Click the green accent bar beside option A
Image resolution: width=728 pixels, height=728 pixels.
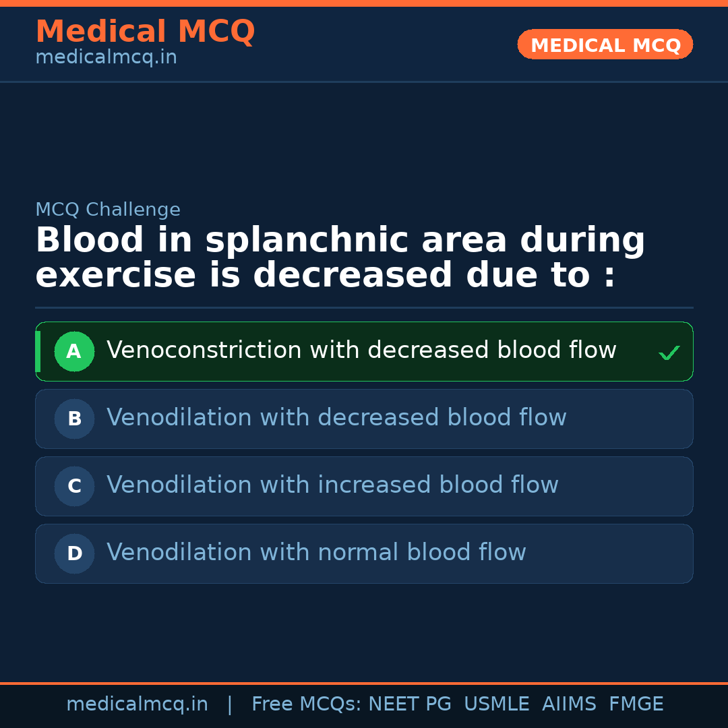38,351
